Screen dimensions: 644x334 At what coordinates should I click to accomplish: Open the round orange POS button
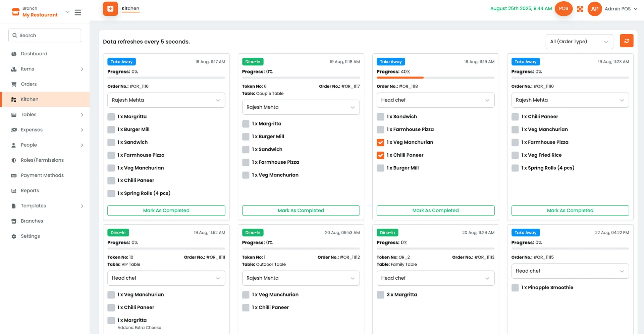tap(563, 9)
